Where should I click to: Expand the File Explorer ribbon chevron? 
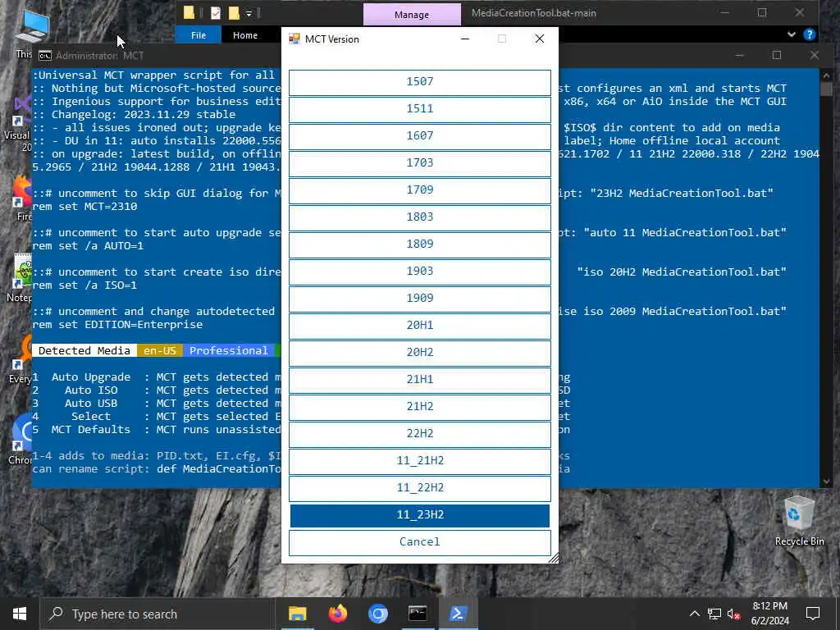pos(792,34)
